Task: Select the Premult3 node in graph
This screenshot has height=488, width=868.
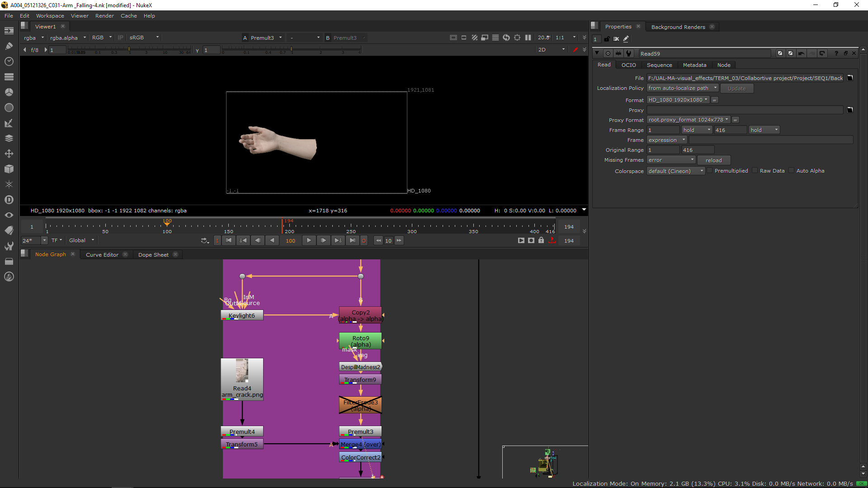Action: [x=360, y=432]
